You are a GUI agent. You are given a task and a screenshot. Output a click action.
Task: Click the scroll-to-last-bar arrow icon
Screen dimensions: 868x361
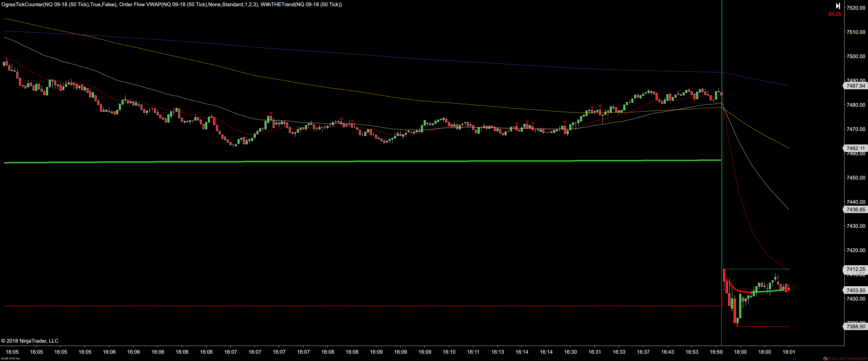coord(838,6)
